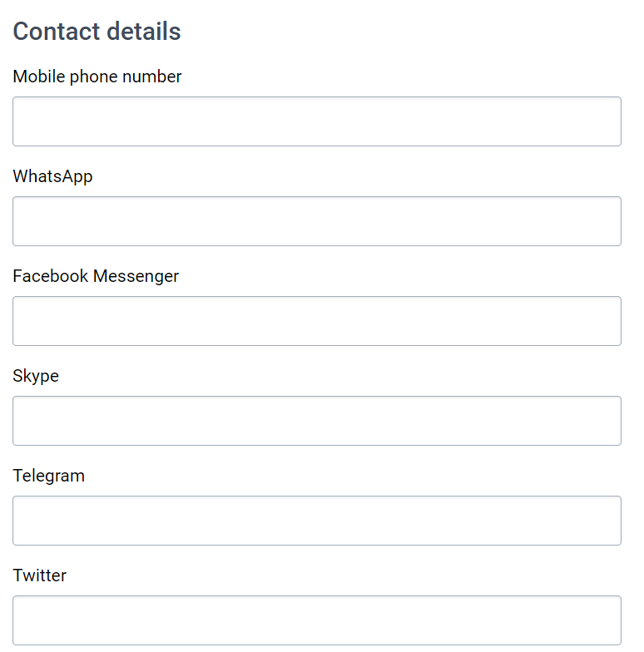Select the text box under Mobile phone number

[x=317, y=121]
